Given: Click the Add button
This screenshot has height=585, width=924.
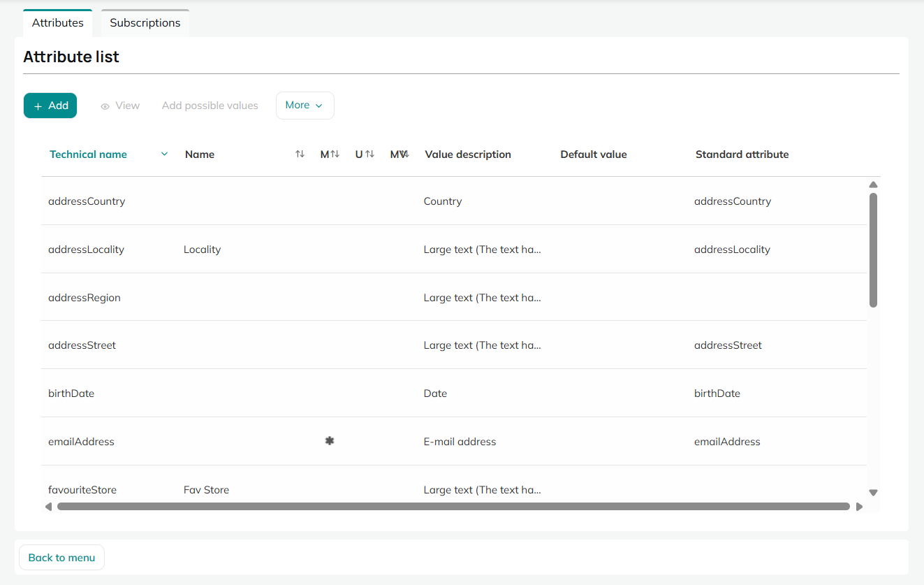Looking at the screenshot, I should point(50,106).
